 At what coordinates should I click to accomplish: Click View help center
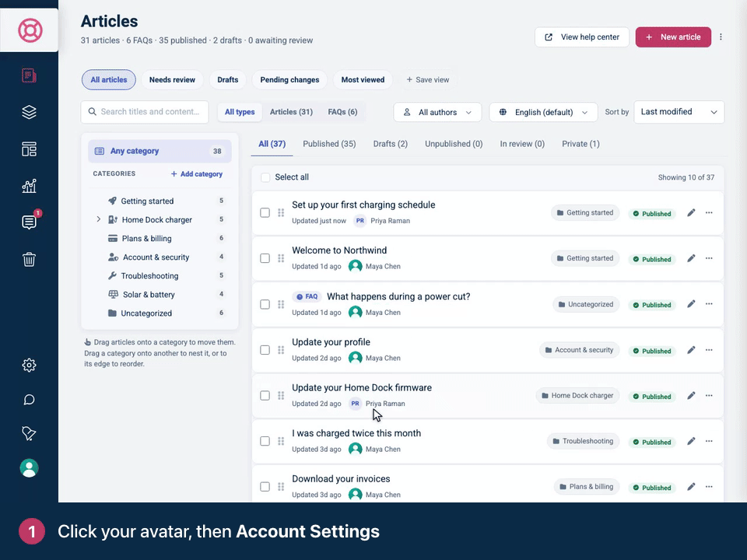582,37
